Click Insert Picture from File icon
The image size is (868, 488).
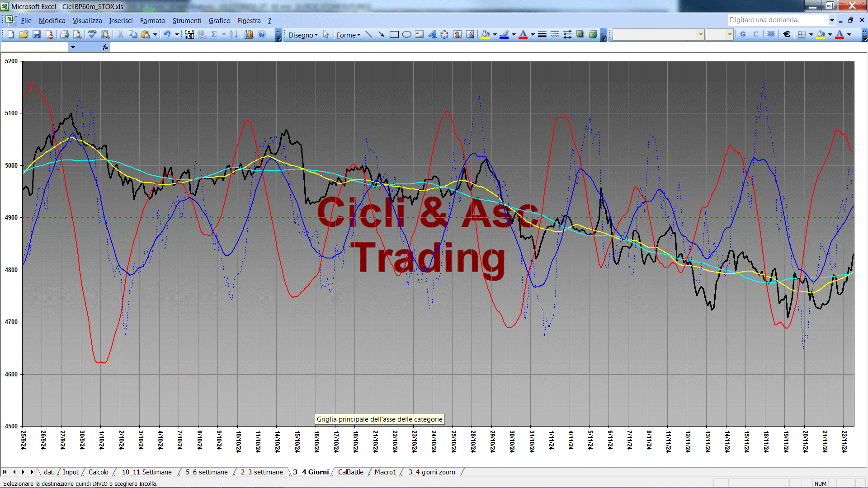pyautogui.click(x=470, y=34)
